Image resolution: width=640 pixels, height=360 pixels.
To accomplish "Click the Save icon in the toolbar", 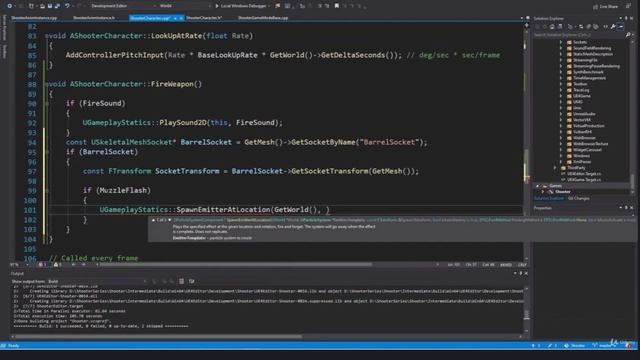I will click(x=50, y=6).
